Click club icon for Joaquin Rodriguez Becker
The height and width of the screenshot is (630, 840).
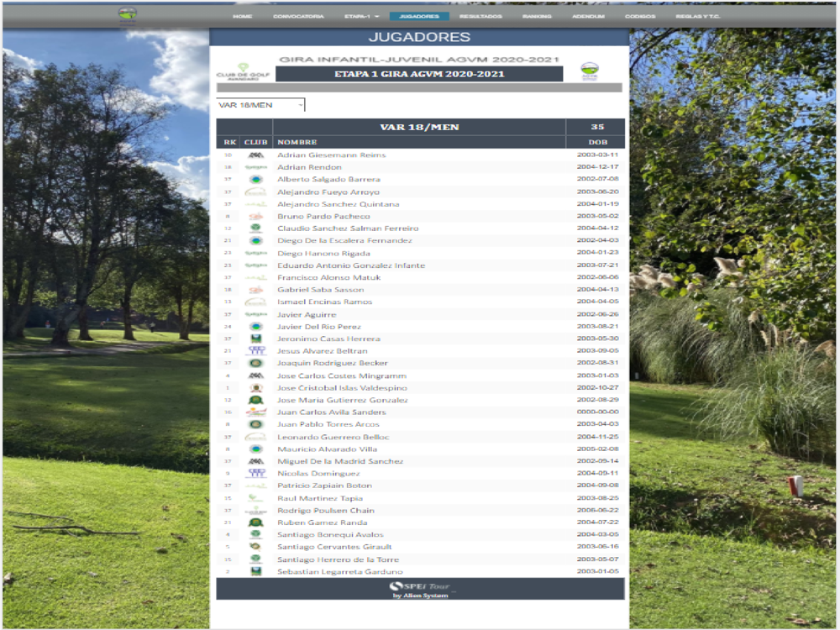tap(256, 363)
